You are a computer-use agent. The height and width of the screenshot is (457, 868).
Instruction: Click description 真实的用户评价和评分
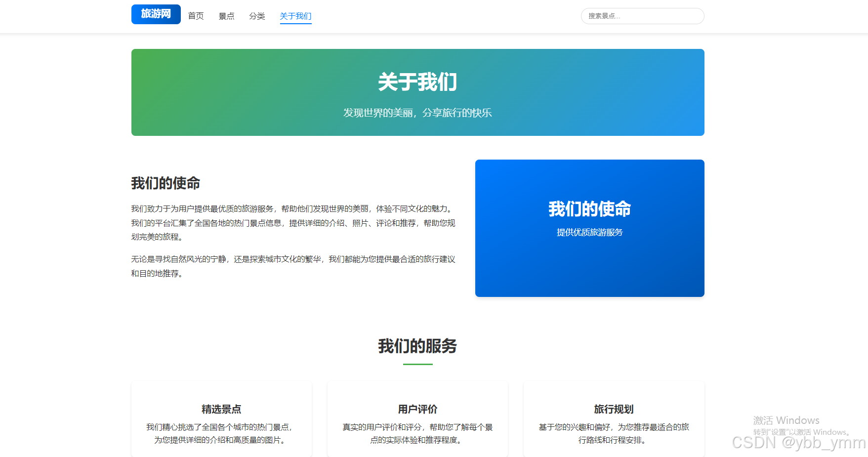[417, 433]
